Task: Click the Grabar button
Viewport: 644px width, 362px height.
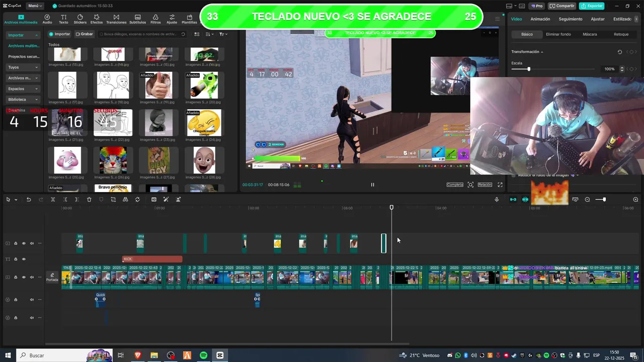Action: [84, 34]
